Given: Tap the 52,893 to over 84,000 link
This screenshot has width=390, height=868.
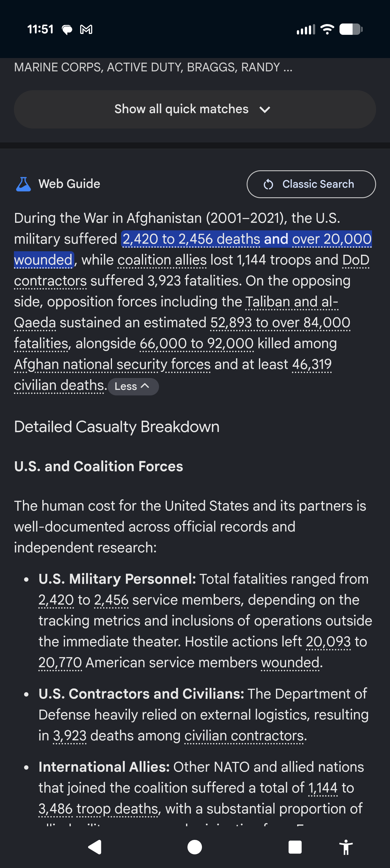Looking at the screenshot, I should 280,323.
